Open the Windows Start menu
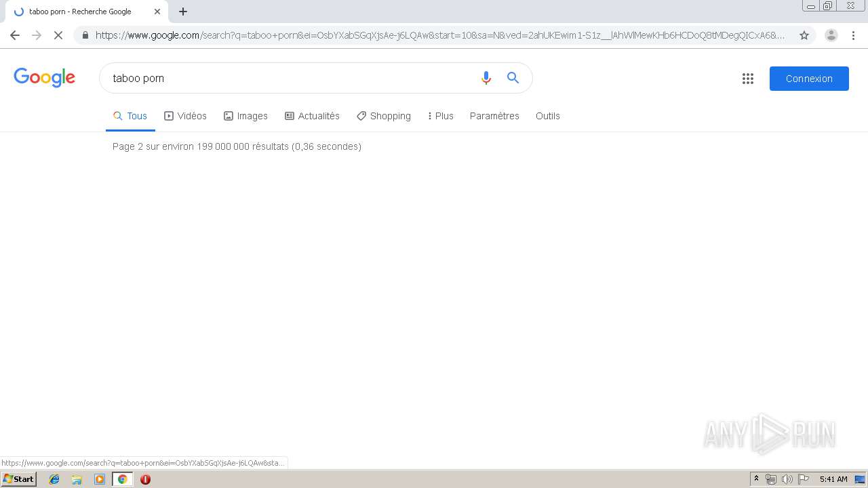 click(x=18, y=479)
